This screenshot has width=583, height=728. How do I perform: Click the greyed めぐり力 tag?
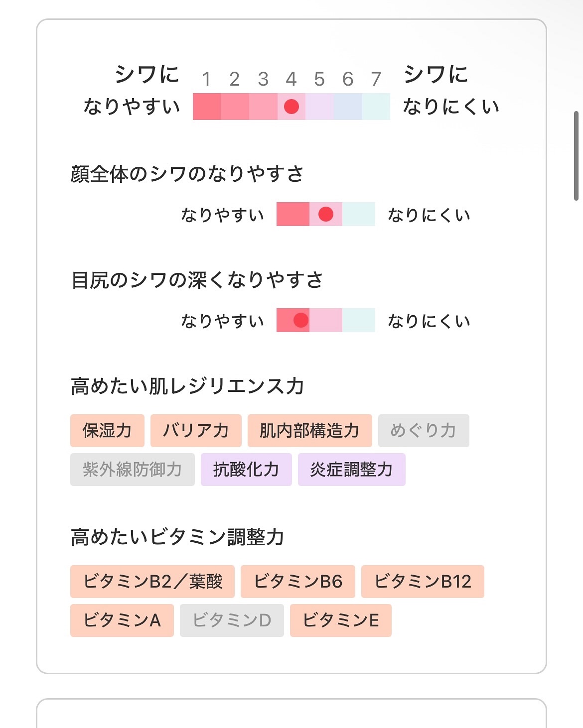click(x=423, y=431)
